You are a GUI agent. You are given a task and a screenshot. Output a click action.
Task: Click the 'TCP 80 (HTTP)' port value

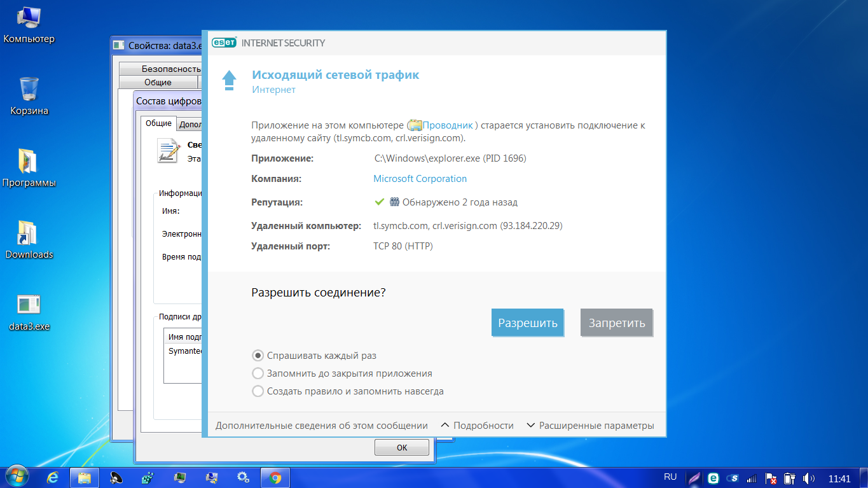(403, 246)
